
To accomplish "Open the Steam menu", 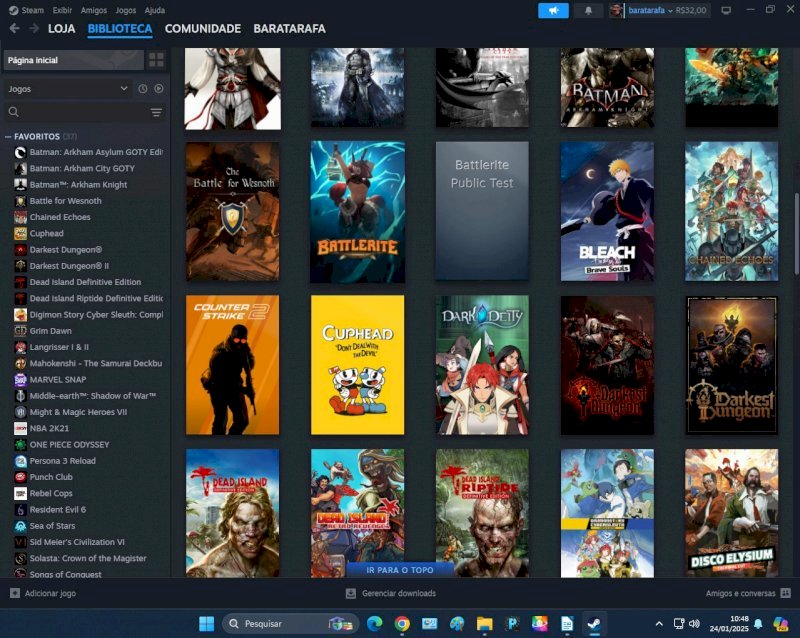I will pos(32,10).
